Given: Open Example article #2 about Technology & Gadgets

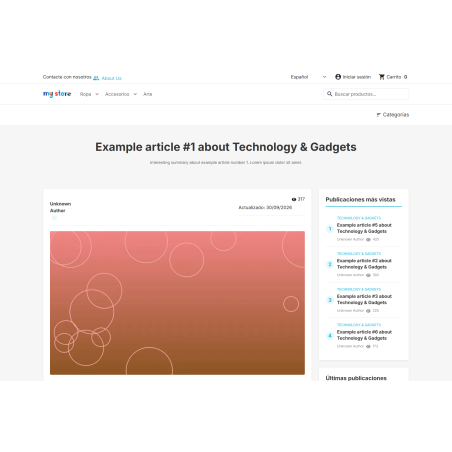Looking at the screenshot, I should pos(364,264).
